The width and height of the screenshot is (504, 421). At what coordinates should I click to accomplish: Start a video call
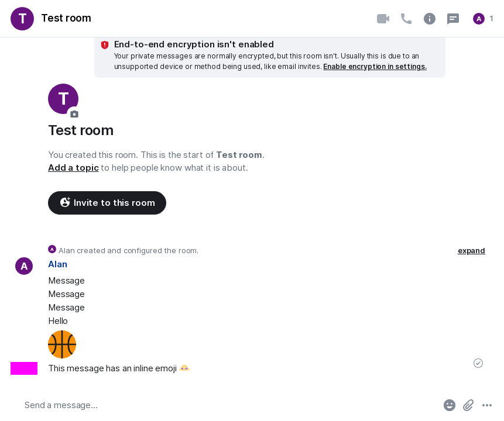coord(383,19)
